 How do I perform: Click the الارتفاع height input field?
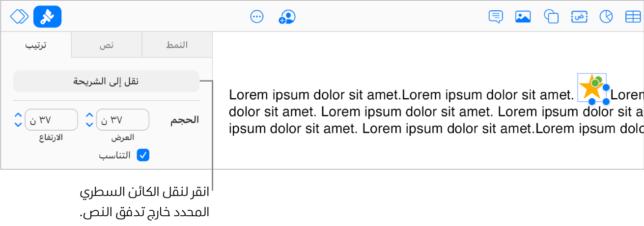51,119
